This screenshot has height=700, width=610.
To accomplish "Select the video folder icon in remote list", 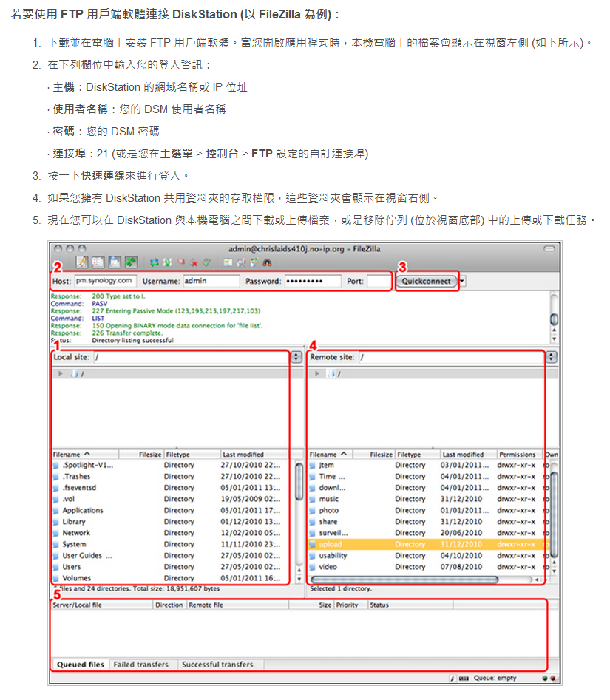I will pyautogui.click(x=313, y=567).
